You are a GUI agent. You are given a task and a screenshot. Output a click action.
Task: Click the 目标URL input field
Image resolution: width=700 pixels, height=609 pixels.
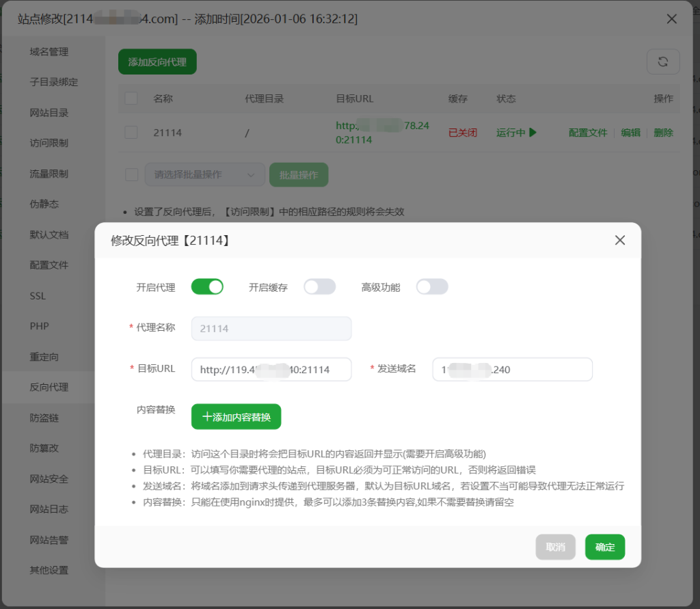tap(271, 369)
